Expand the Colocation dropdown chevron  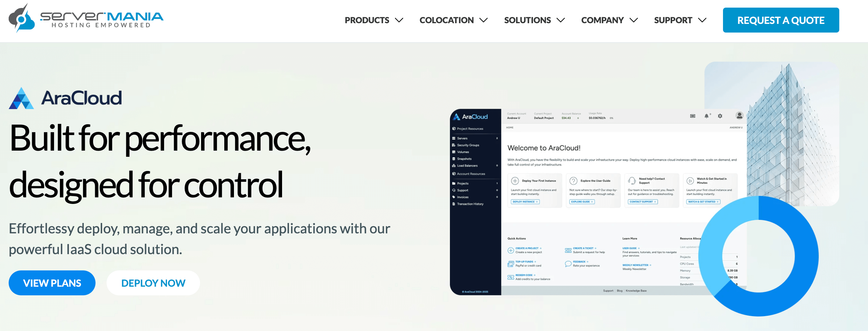tap(483, 20)
